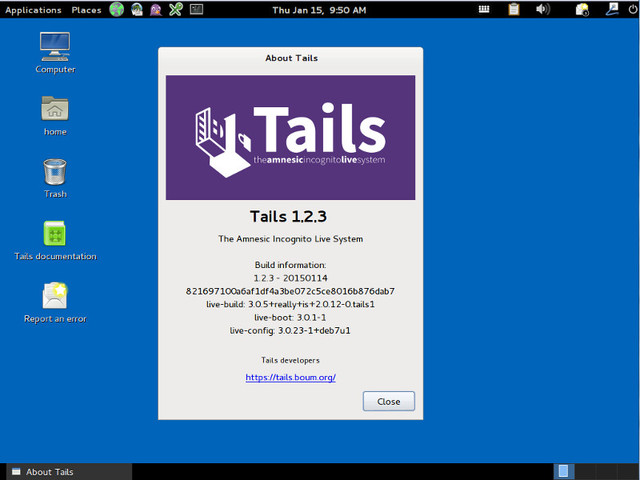Click the power shutdown icon
Viewport: 640px width, 480px height.
pos(633,9)
